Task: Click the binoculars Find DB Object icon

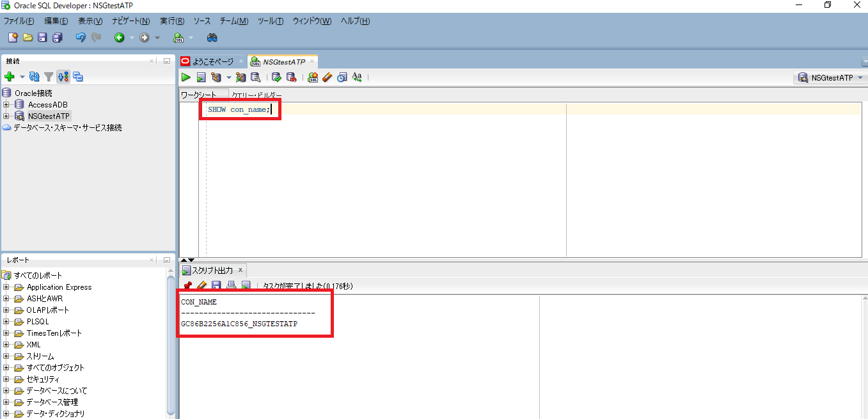Action: pos(212,38)
